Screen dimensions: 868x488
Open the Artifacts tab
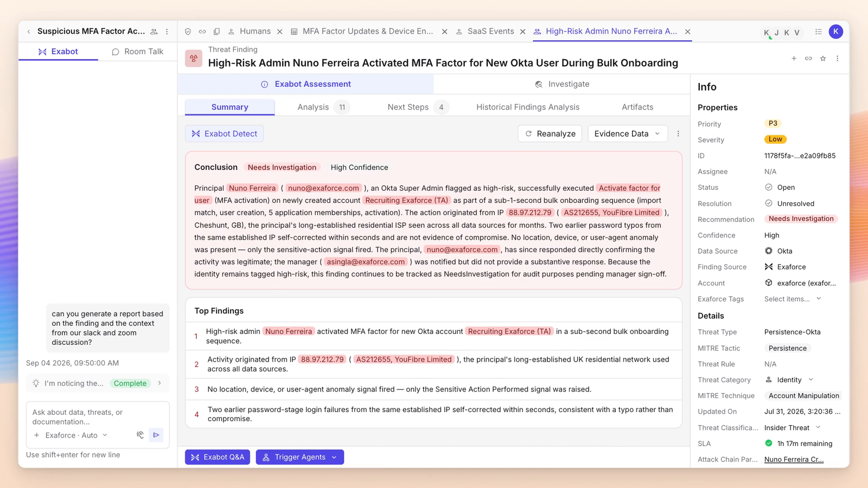coord(637,107)
